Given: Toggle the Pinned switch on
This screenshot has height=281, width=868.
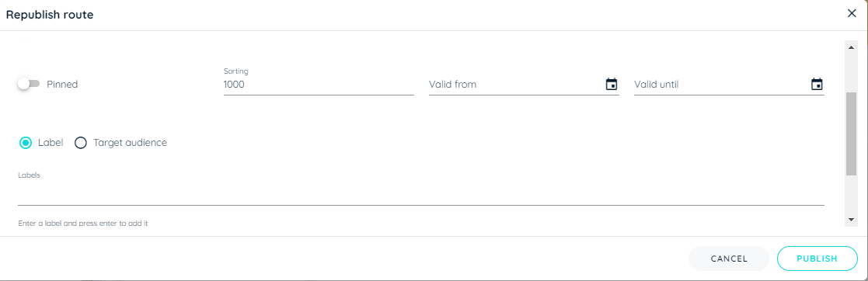Looking at the screenshot, I should (x=29, y=84).
